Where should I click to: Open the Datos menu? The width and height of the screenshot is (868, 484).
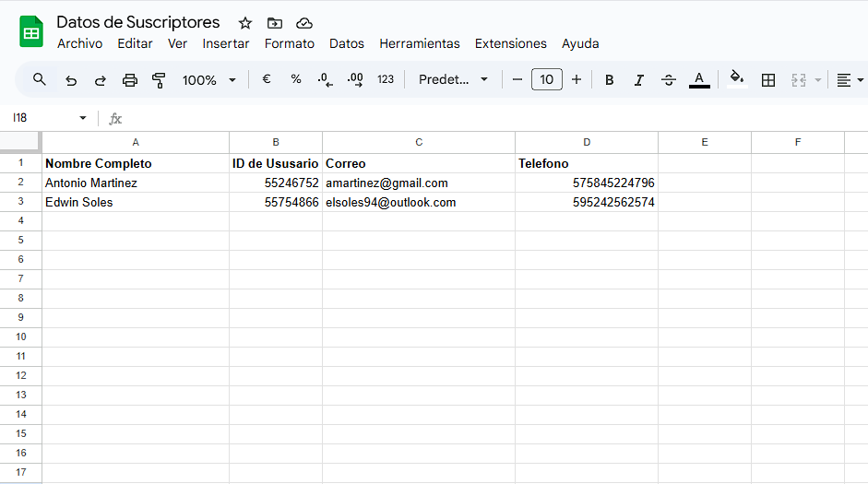pyautogui.click(x=347, y=43)
